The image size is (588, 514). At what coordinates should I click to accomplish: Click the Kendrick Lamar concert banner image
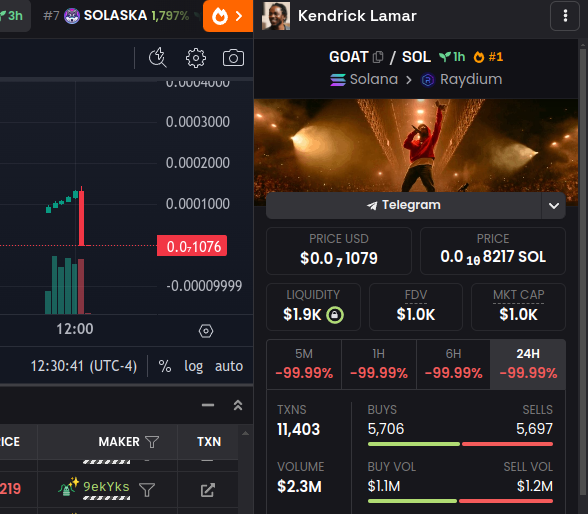tap(416, 146)
